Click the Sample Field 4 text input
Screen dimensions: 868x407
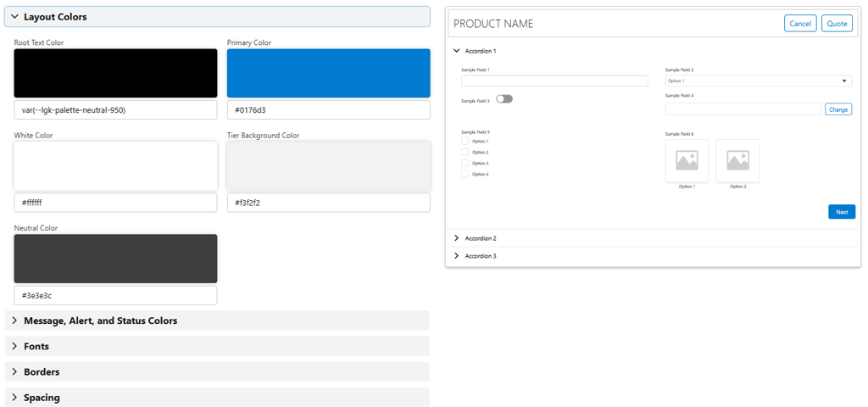click(x=743, y=109)
